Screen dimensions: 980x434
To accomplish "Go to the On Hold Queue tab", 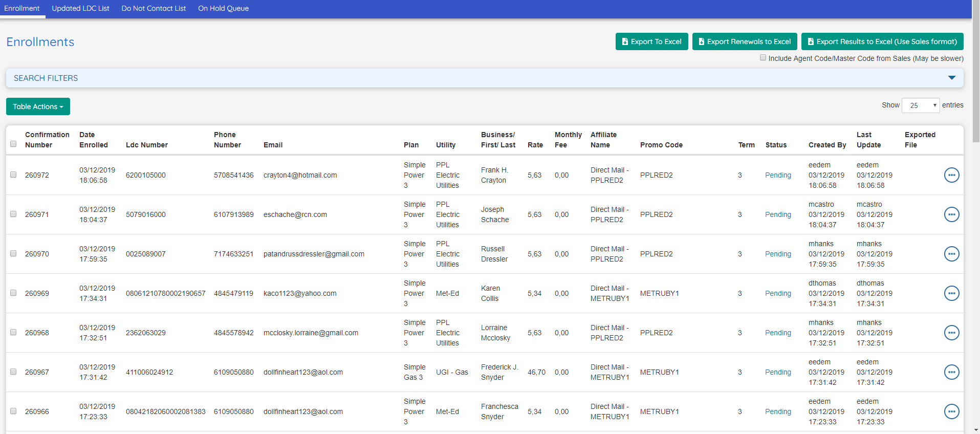I will 223,8.
